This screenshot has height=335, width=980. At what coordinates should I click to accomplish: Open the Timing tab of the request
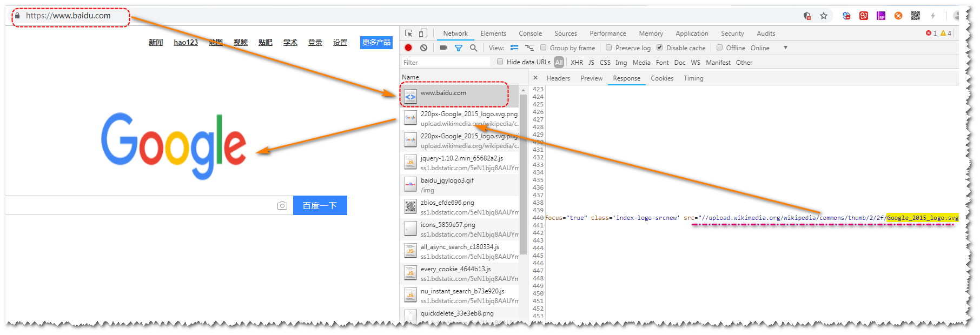[x=693, y=78]
